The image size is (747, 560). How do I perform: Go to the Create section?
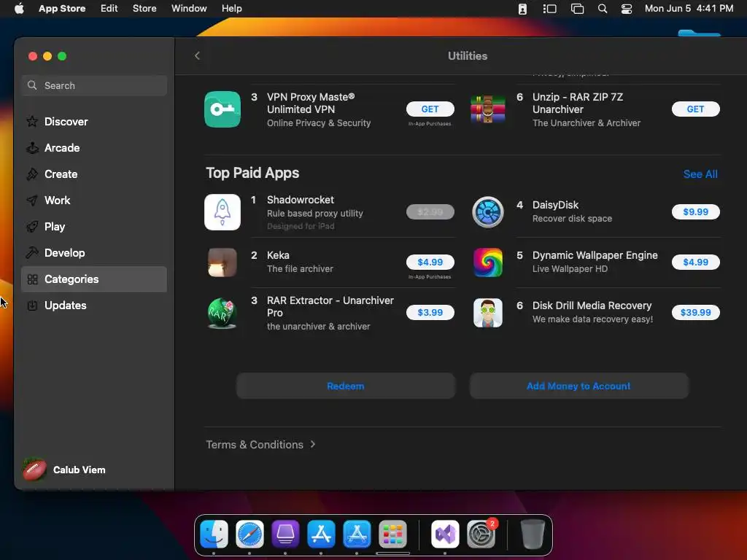click(x=94, y=174)
